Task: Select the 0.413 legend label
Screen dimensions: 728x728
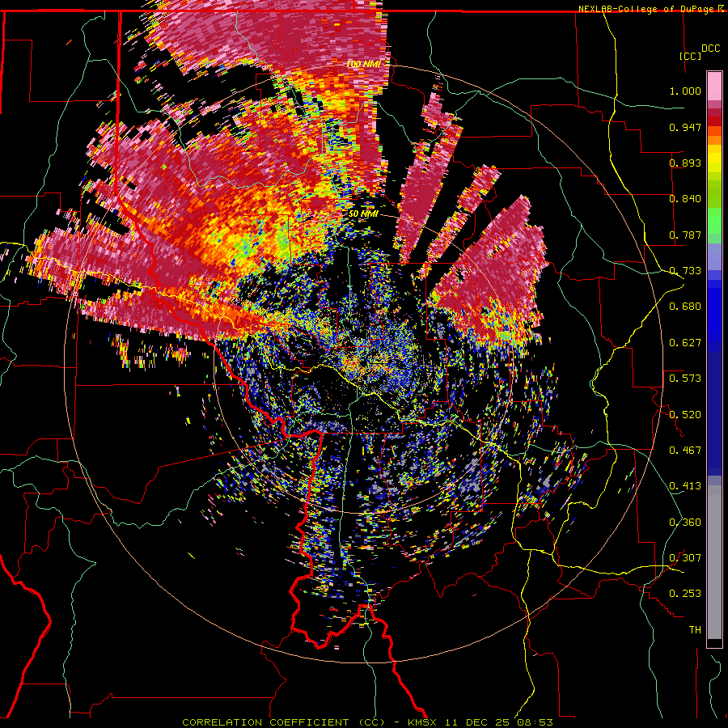Action: [685, 486]
